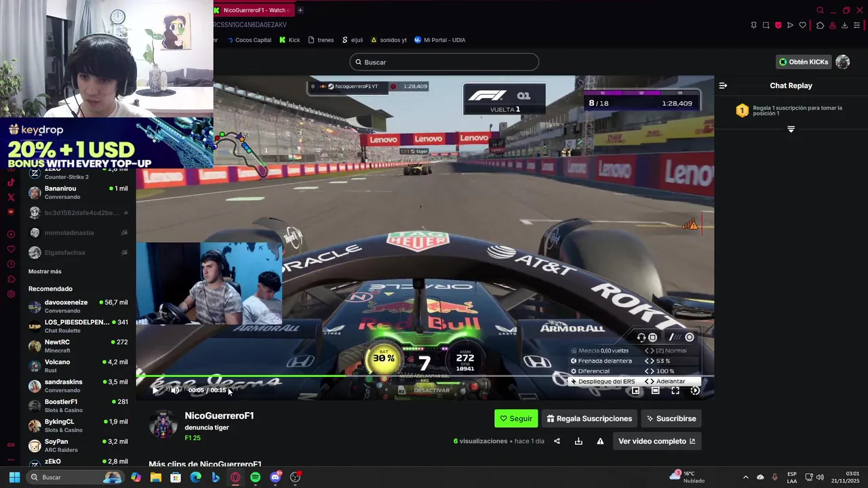Open Volcano Rust channel

tap(78, 366)
